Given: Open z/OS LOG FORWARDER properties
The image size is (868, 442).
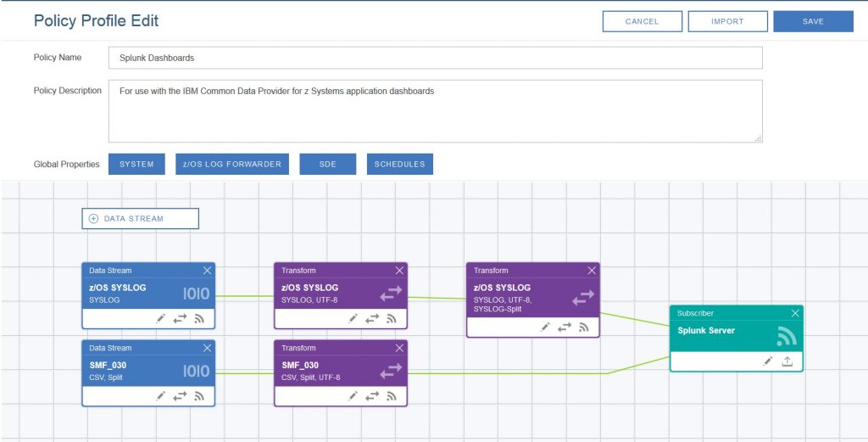Looking at the screenshot, I should coord(232,164).
